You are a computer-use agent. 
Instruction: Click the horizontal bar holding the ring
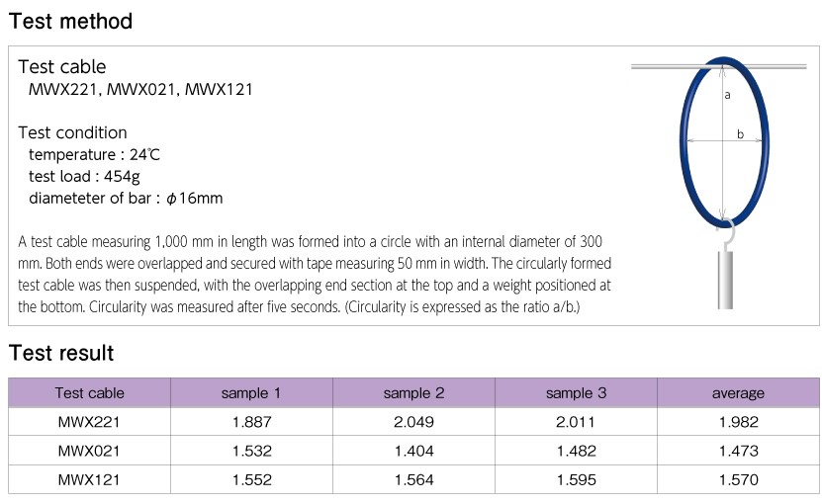click(661, 67)
